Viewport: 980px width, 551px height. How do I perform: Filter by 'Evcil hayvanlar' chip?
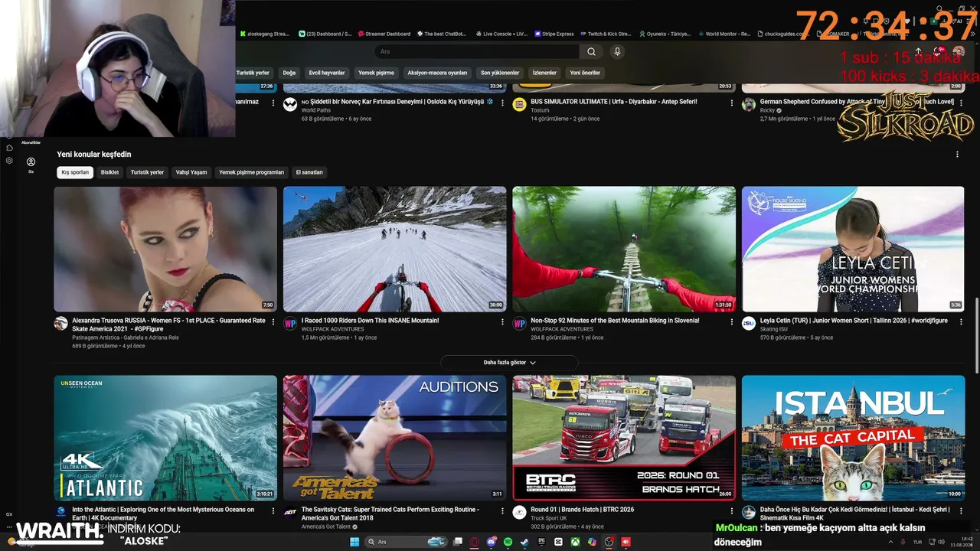(327, 73)
